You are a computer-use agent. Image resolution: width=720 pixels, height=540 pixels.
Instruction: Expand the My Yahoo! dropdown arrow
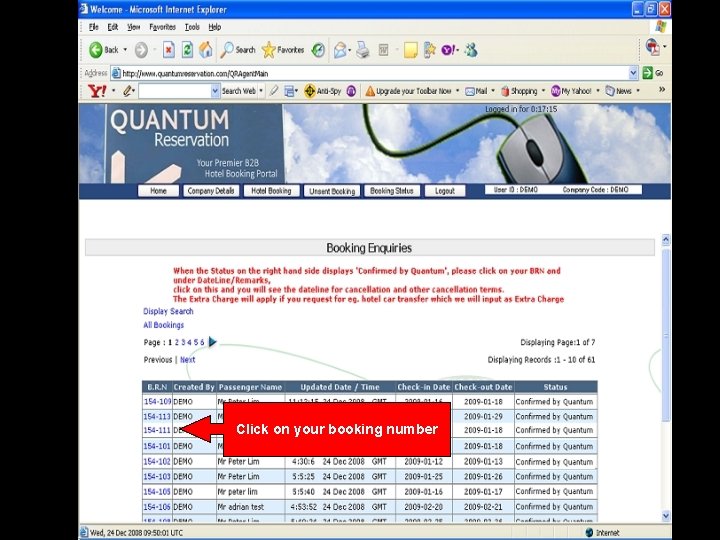coord(598,91)
